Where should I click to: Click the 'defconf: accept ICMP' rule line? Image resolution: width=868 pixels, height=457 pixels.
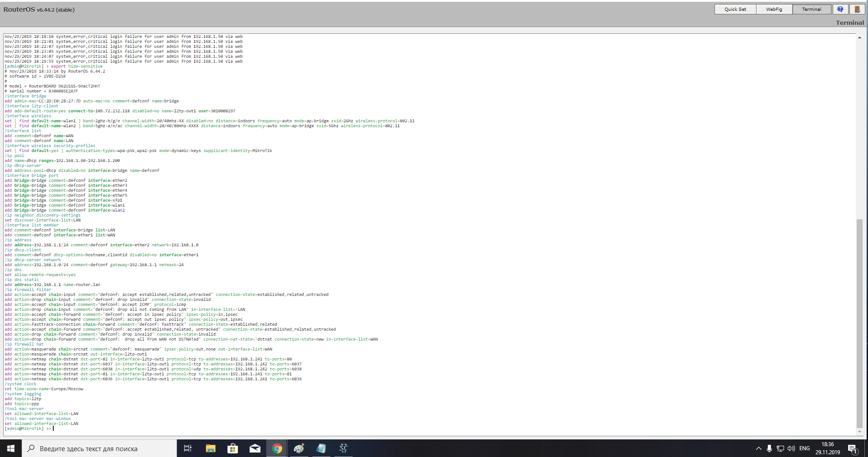(95, 305)
